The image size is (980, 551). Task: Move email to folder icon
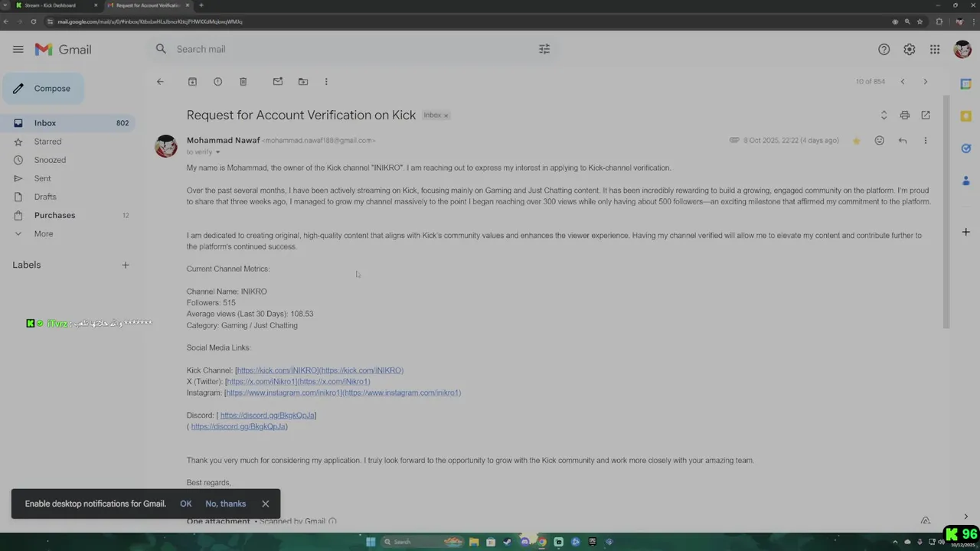pyautogui.click(x=303, y=82)
